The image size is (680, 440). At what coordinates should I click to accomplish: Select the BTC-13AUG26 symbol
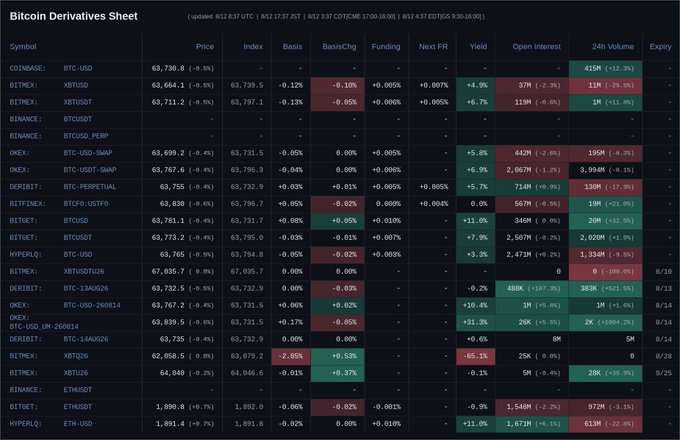[86, 288]
